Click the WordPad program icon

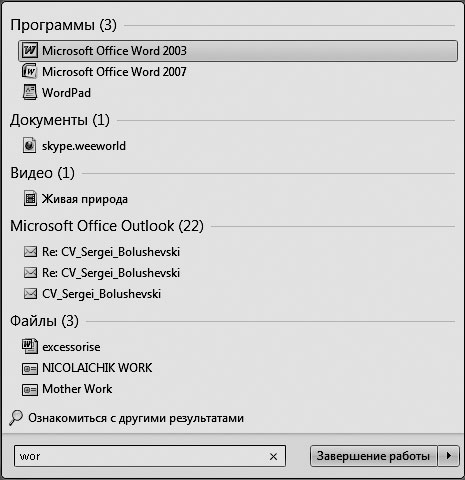tap(30, 92)
